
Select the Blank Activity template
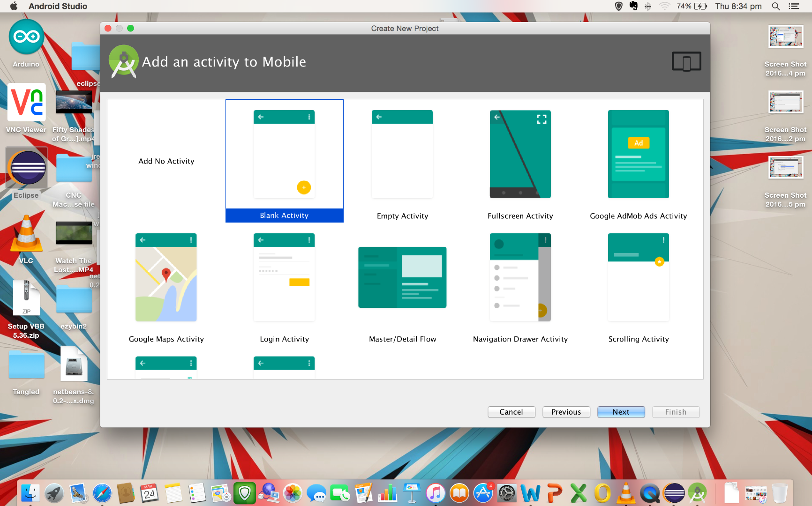tap(284, 161)
